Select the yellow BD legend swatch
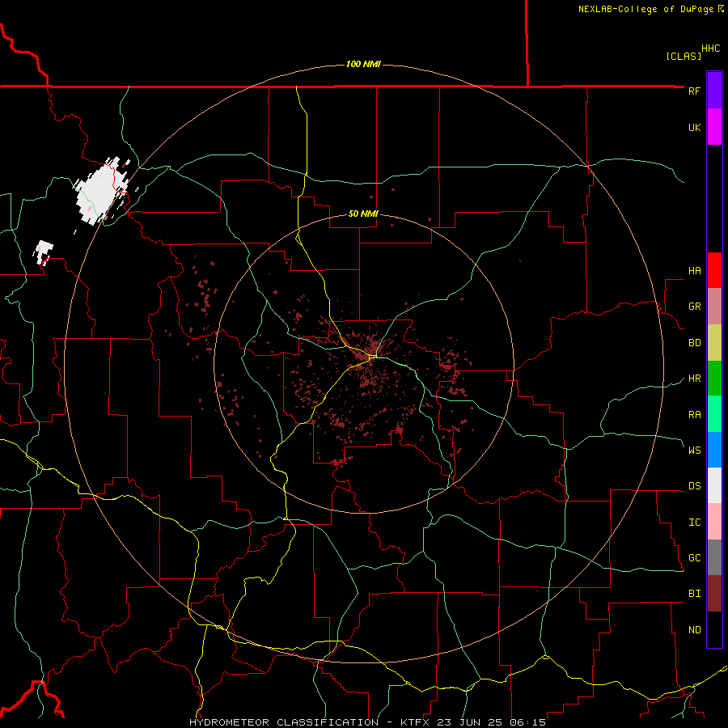This screenshot has height=728, width=728. click(x=714, y=343)
